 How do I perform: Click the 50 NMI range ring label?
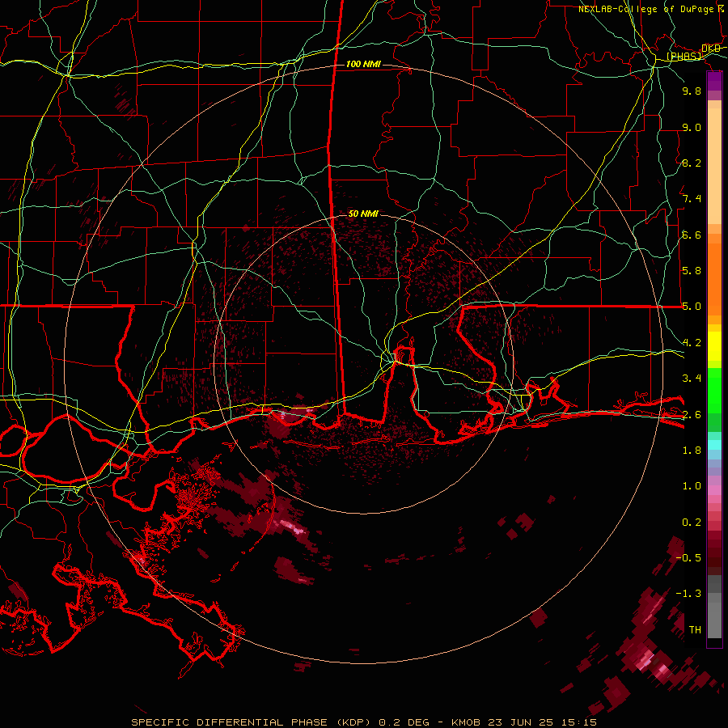point(363,214)
